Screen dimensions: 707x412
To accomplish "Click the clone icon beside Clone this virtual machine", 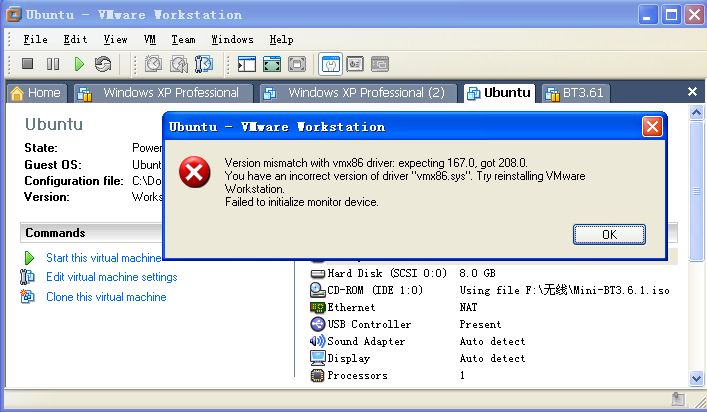I will [27, 297].
